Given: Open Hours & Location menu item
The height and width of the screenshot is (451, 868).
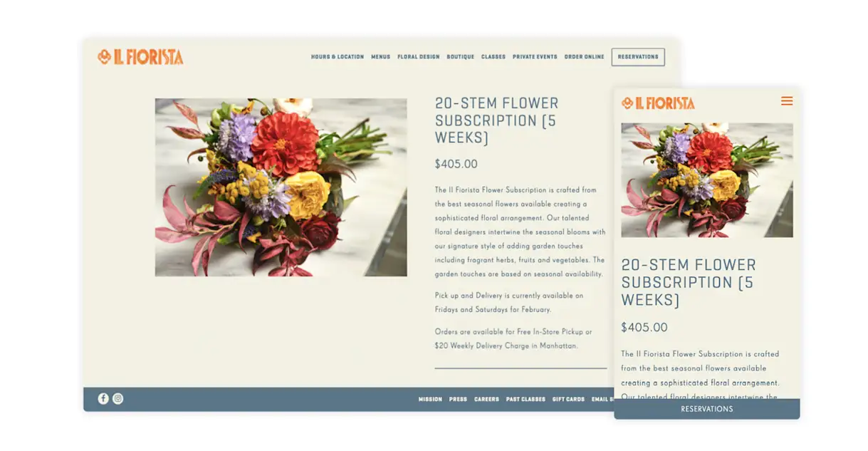Looking at the screenshot, I should (x=338, y=57).
